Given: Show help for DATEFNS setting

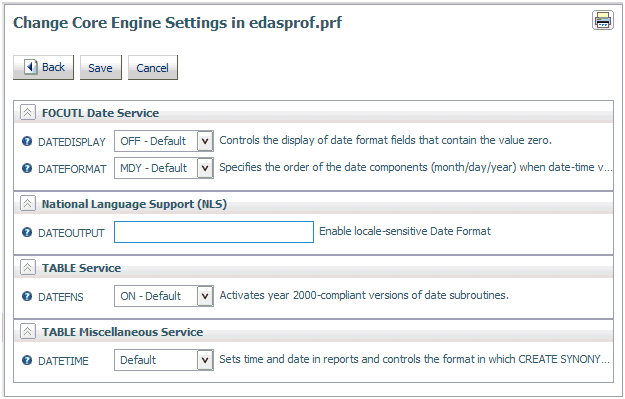Looking at the screenshot, I should pyautogui.click(x=27, y=296).
